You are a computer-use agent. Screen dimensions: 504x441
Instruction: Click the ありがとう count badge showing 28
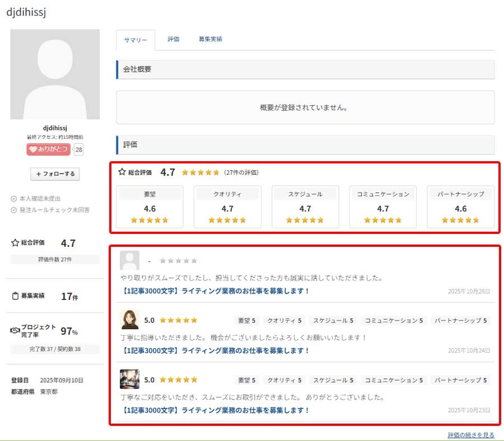pyautogui.click(x=78, y=149)
